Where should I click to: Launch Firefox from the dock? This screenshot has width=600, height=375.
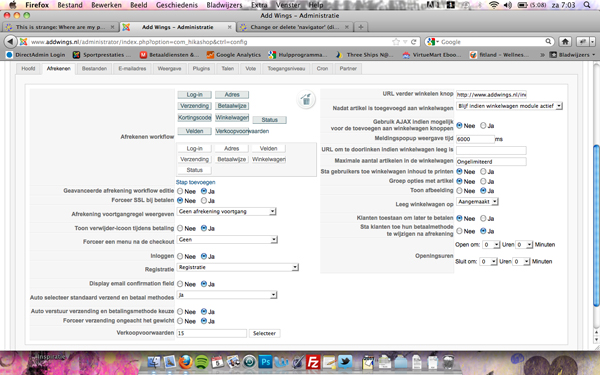[x=186, y=362]
